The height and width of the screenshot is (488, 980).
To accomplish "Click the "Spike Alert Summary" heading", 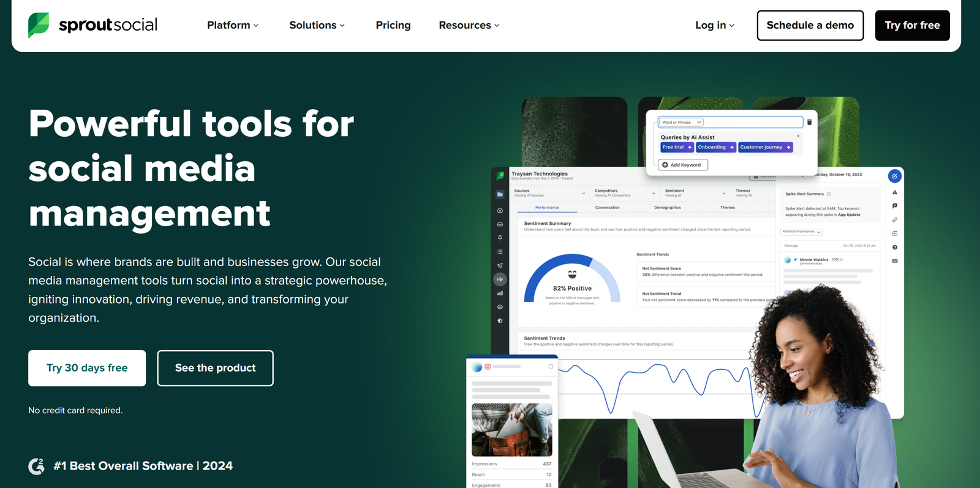I will (805, 194).
